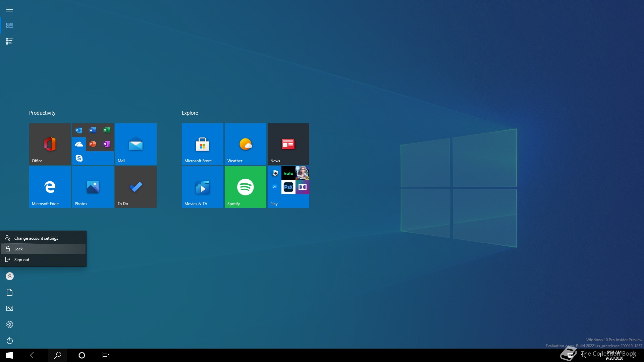Click the Windows Start button
The height and width of the screenshot is (362, 644).
pyautogui.click(x=9, y=355)
